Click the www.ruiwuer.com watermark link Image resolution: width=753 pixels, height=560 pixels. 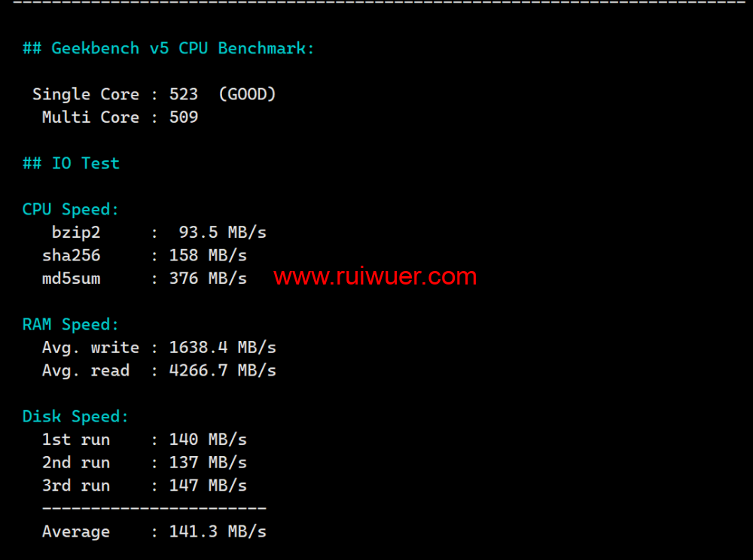[375, 277]
